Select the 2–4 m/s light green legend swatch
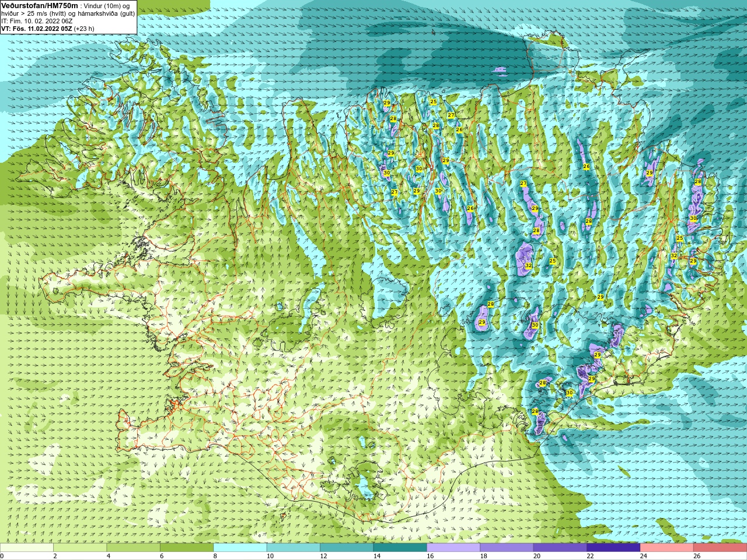Viewport: 747px width, 560px height. 80,548
